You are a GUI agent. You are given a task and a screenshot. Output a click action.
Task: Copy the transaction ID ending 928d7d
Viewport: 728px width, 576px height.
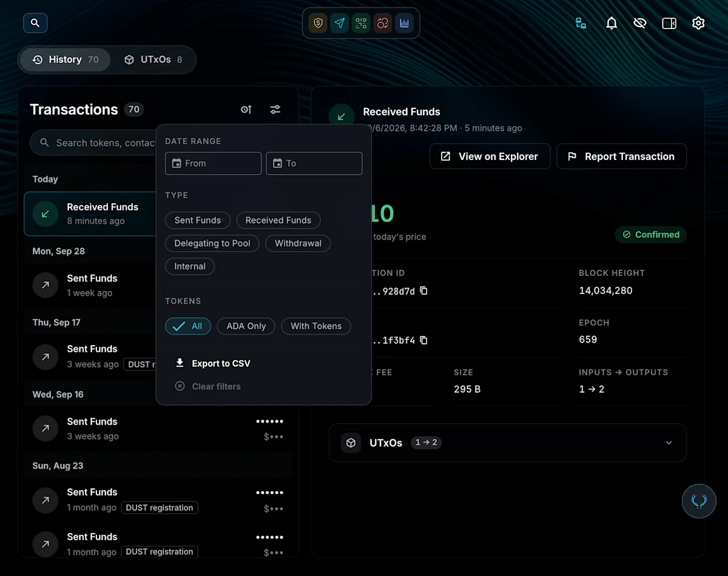click(x=423, y=290)
